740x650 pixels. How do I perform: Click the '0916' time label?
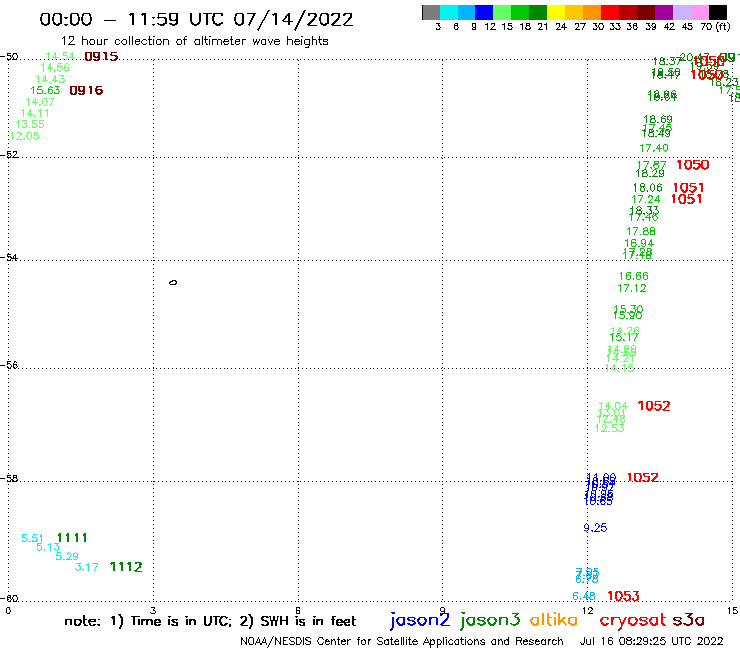coord(86,91)
